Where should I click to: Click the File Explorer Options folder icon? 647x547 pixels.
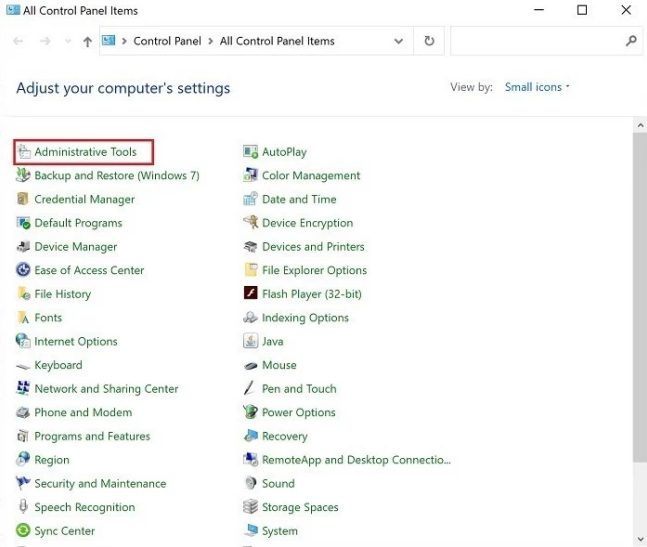(250, 270)
